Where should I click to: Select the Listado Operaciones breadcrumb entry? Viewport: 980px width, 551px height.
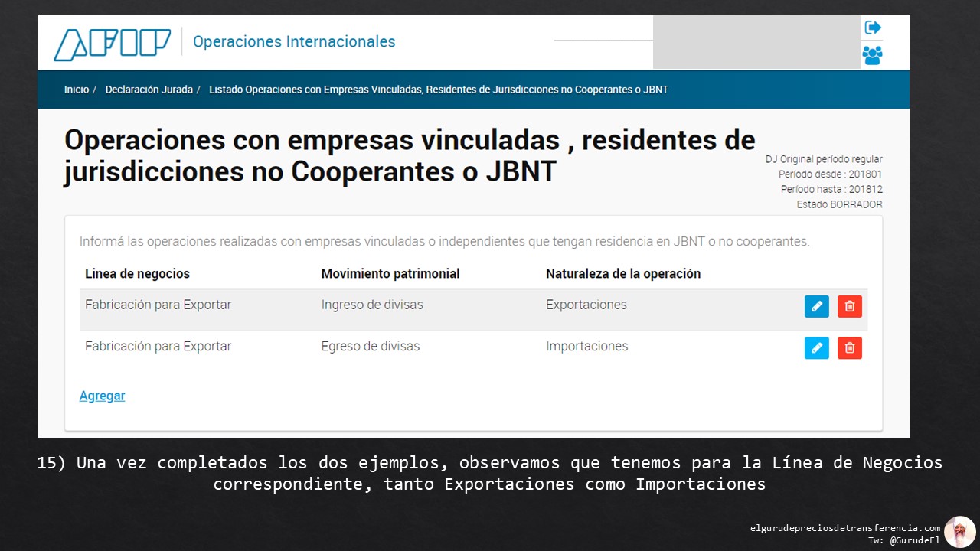tap(436, 90)
